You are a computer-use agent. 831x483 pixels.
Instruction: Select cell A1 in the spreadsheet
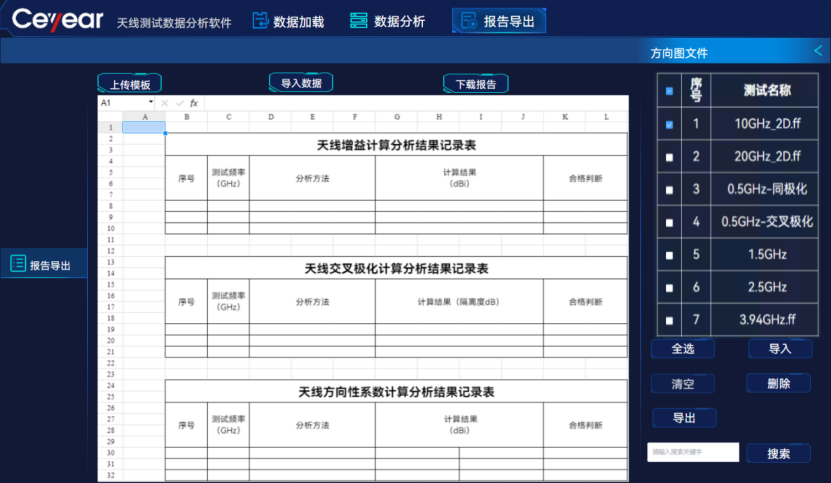[x=144, y=127]
